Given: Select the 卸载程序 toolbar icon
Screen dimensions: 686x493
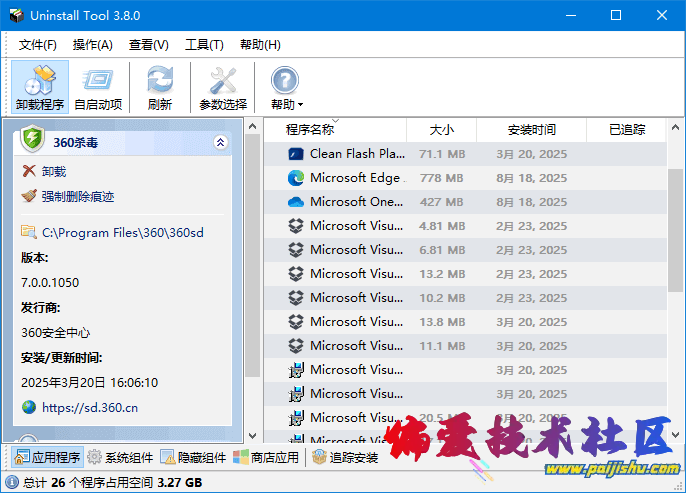Looking at the screenshot, I should point(40,87).
